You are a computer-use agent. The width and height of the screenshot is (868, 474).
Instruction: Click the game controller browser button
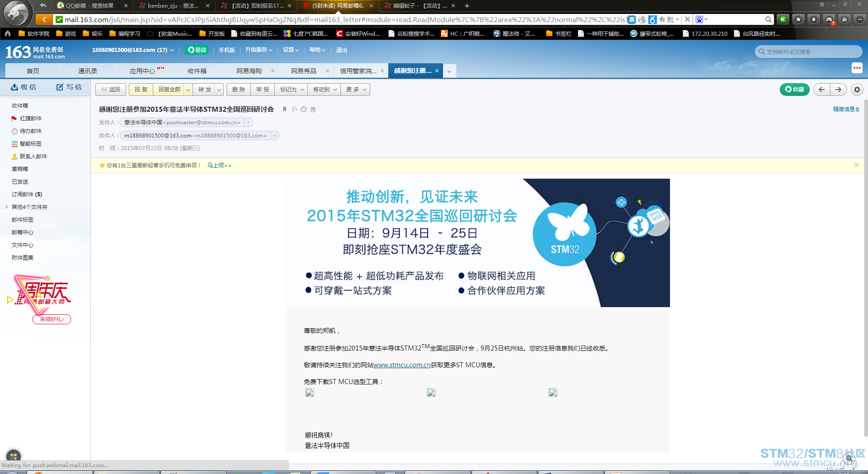click(829, 19)
